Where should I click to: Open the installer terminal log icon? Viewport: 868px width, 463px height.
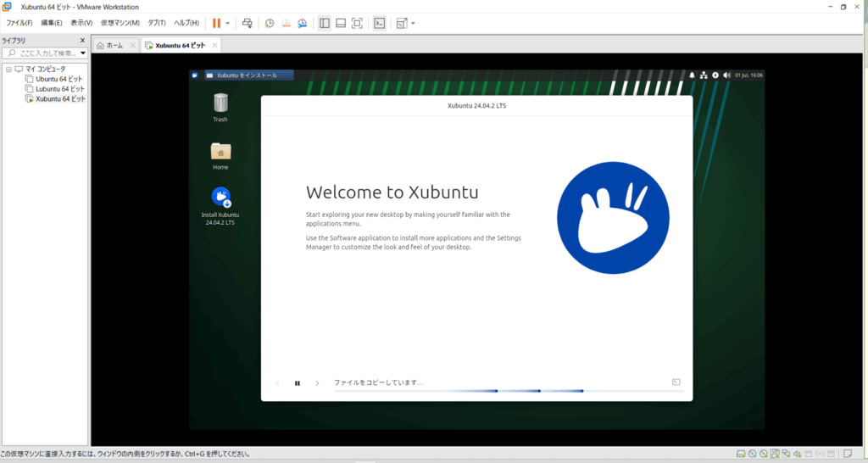coord(676,382)
